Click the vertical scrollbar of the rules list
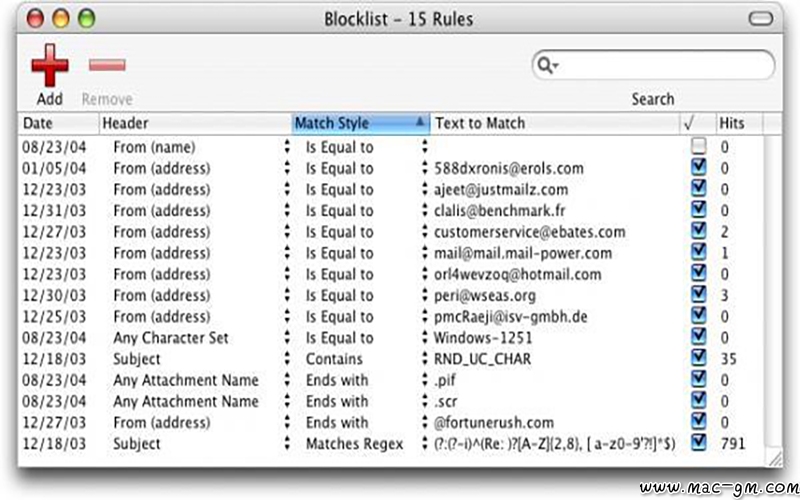This screenshot has width=800, height=500. coord(772,293)
